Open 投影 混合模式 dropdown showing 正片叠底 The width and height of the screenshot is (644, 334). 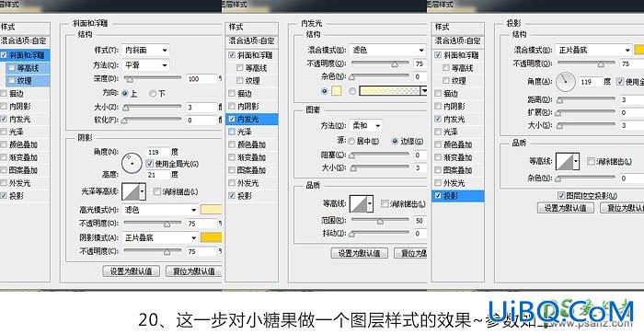(594, 50)
